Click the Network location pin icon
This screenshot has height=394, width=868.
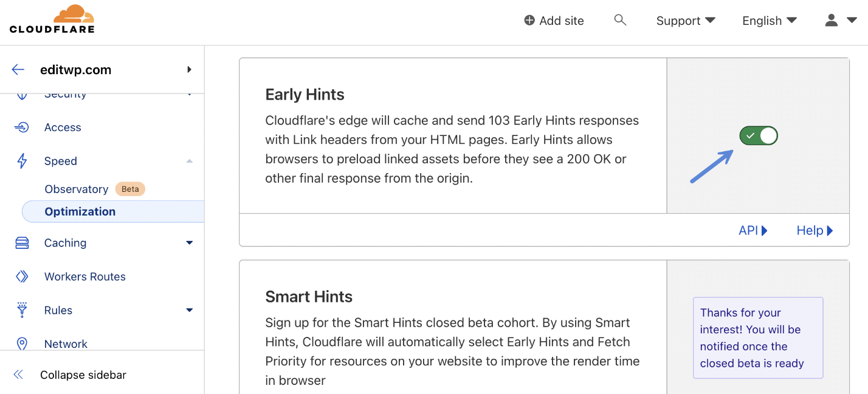point(22,344)
